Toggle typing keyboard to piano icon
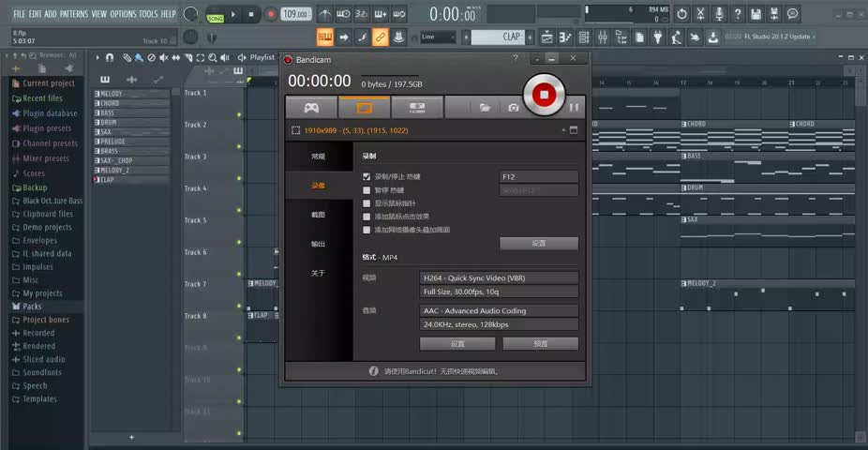Screen dimensions: 868x450 [324, 37]
